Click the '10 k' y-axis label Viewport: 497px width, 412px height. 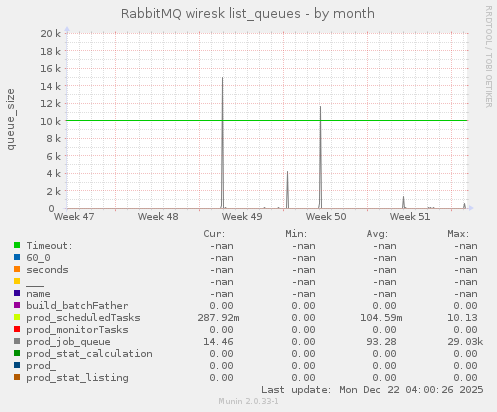pyautogui.click(x=51, y=121)
